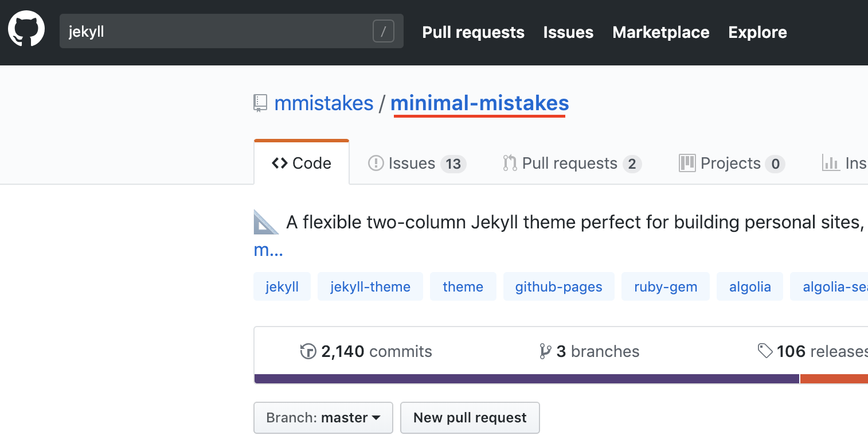The height and width of the screenshot is (435, 868).
Task: Open Marketplace in top navigation
Action: tap(660, 32)
